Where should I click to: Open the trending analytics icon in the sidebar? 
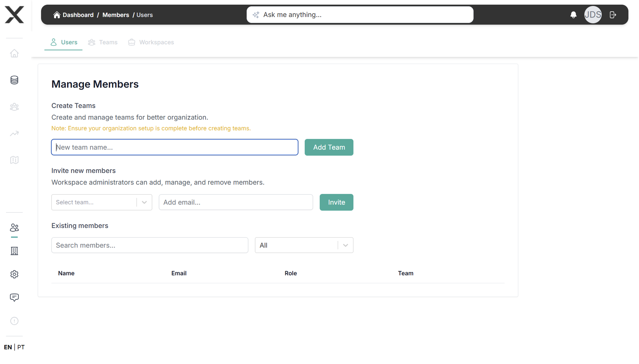coord(14,134)
